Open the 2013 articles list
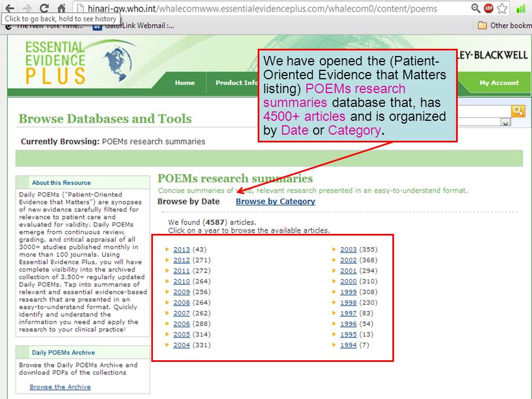532x399 pixels. pos(182,249)
